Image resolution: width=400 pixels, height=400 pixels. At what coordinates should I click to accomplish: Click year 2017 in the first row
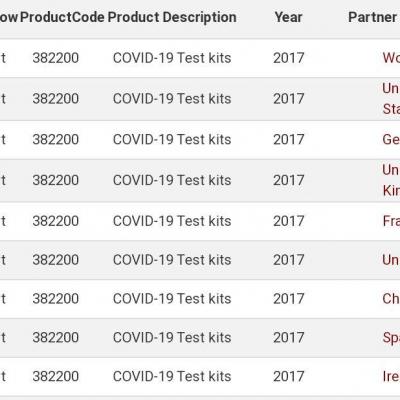point(289,58)
